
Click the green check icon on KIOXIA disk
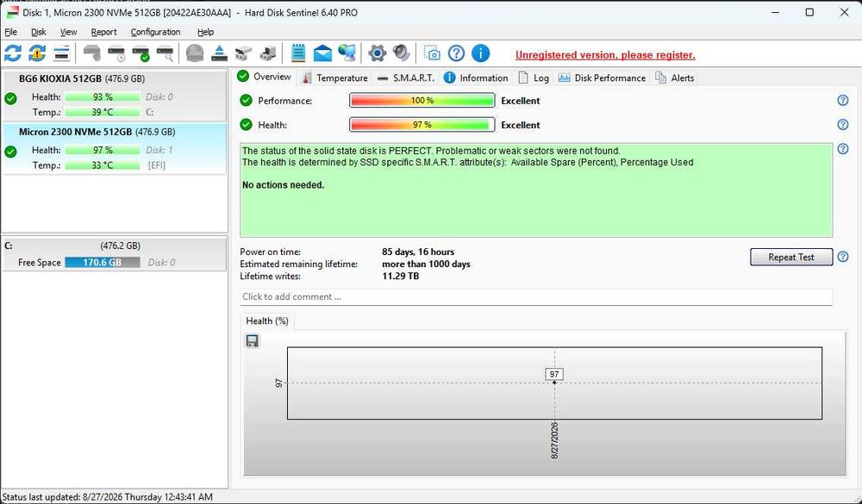pyautogui.click(x=10, y=98)
